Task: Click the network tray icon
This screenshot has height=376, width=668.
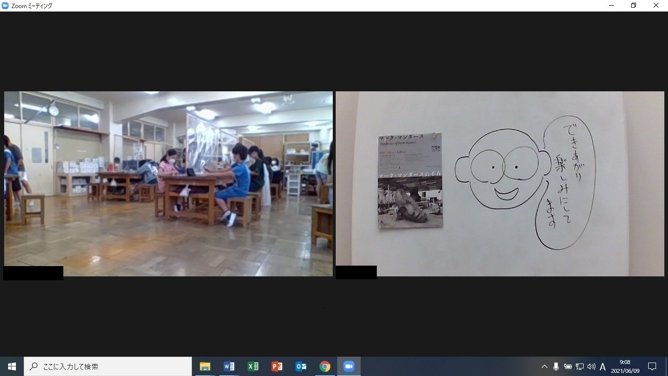Action: (580, 366)
